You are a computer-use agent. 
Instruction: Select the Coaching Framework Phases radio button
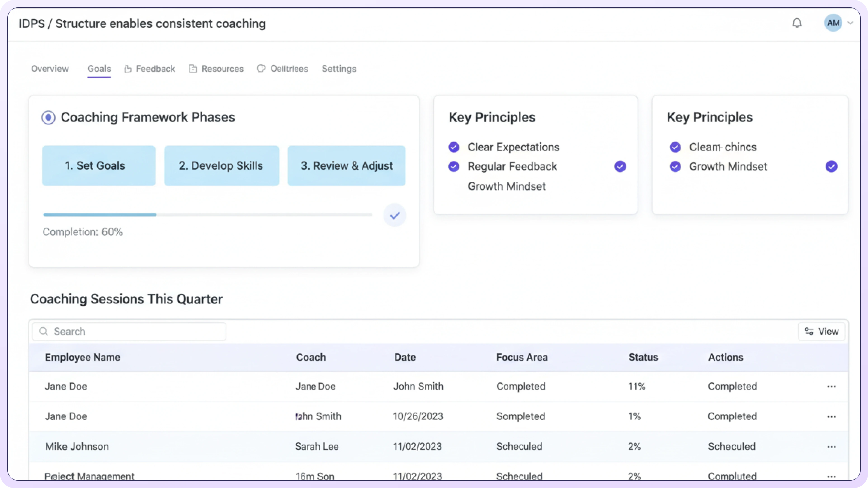click(x=49, y=117)
